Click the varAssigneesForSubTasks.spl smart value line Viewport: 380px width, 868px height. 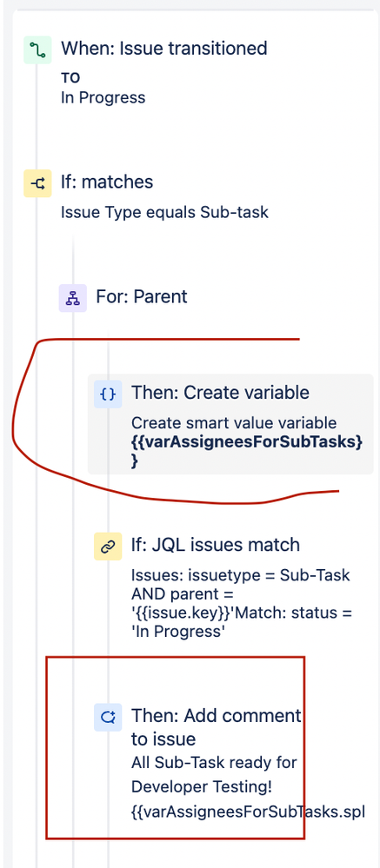pos(248,812)
